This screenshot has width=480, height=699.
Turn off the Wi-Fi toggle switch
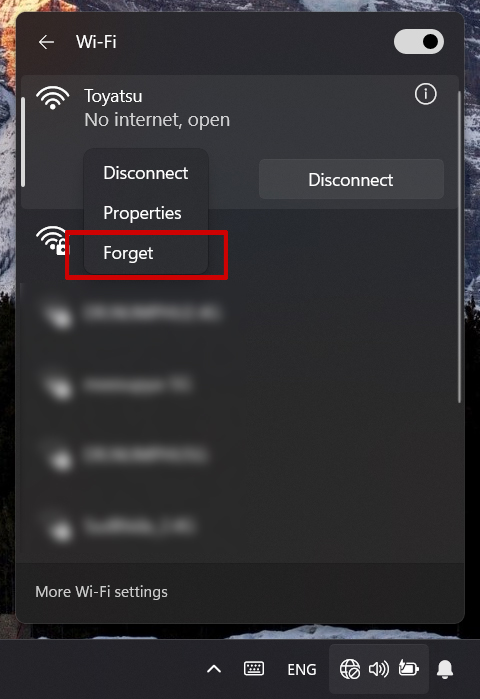point(418,42)
